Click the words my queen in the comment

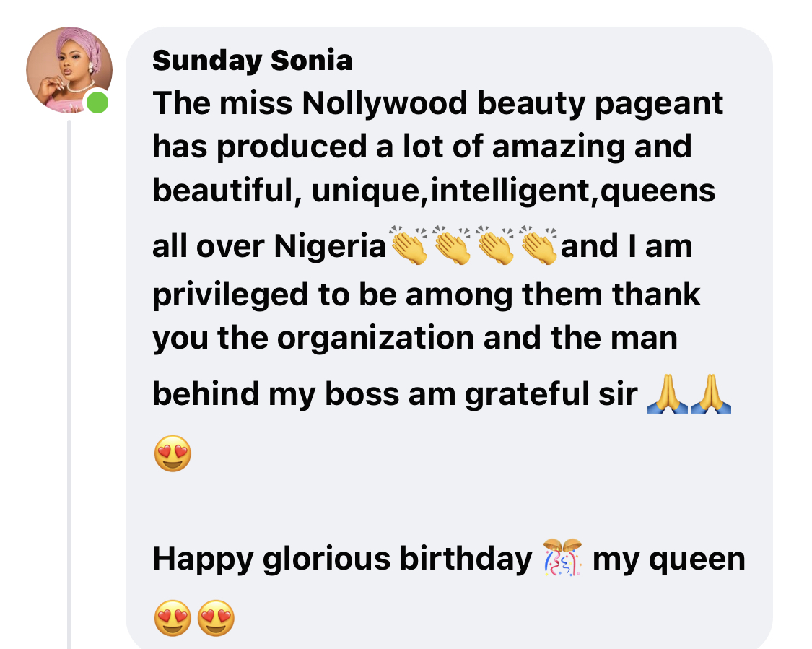668,559
